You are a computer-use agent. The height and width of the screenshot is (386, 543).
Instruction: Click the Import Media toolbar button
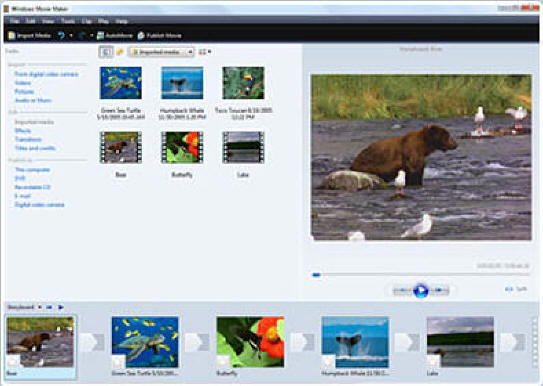point(29,35)
